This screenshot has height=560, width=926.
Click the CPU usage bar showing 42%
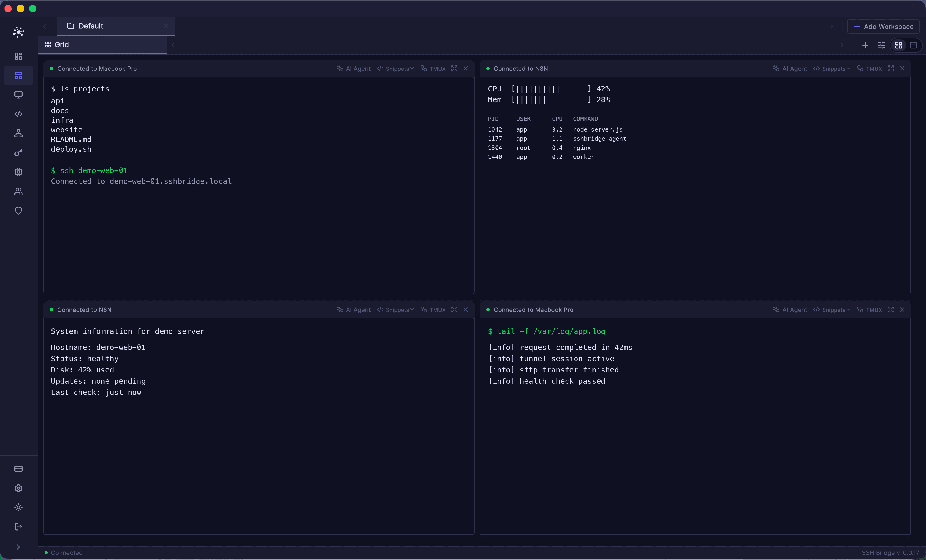(x=549, y=89)
